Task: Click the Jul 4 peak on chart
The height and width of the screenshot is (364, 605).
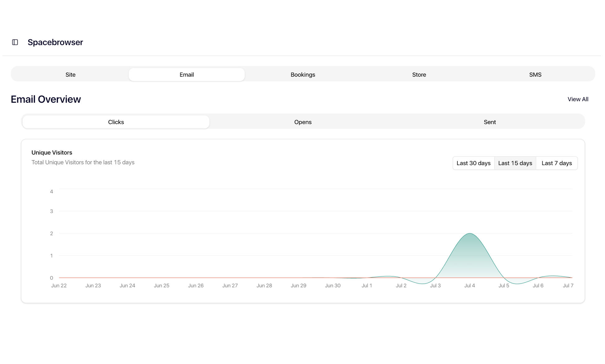Action: [470, 234]
